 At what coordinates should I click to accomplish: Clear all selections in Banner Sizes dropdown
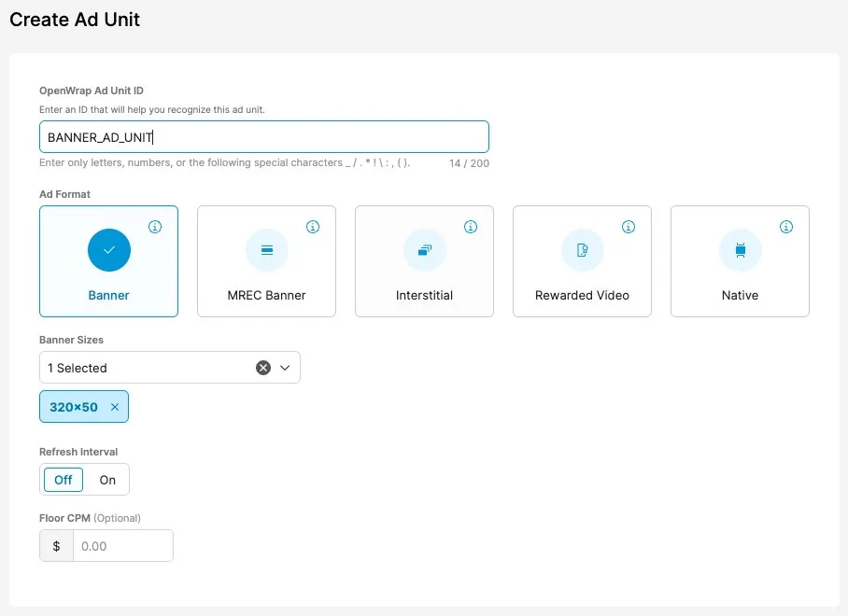pos(261,367)
